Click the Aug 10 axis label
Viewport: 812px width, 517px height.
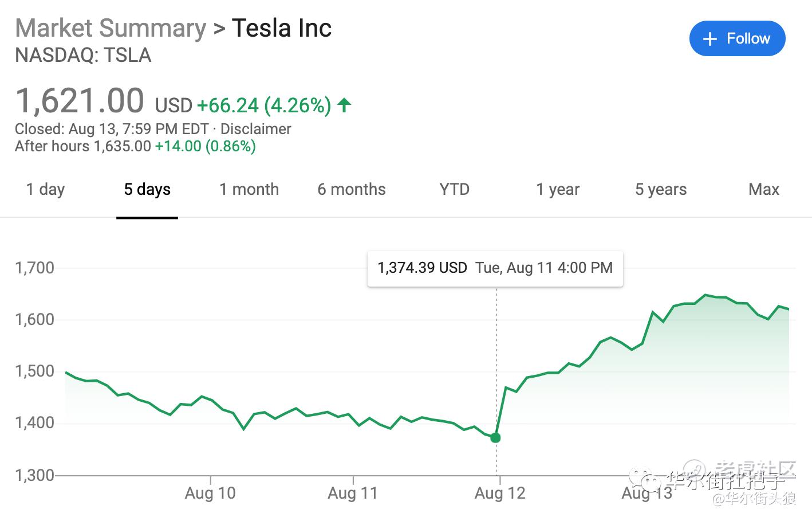(x=210, y=493)
